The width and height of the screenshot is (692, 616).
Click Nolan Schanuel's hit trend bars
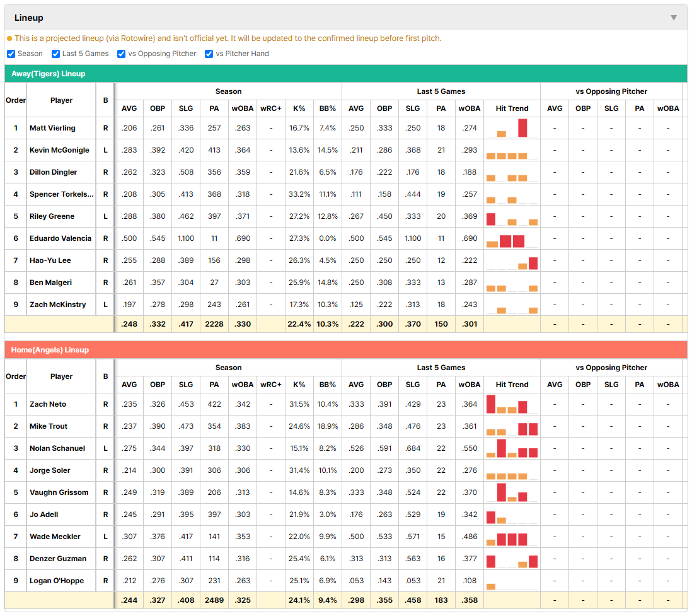512,448
